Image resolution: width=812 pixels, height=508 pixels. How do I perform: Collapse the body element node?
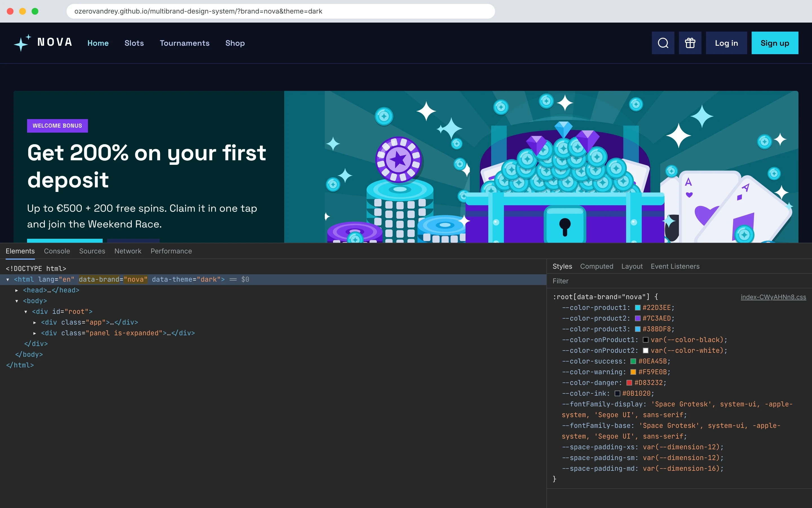pyautogui.click(x=16, y=301)
